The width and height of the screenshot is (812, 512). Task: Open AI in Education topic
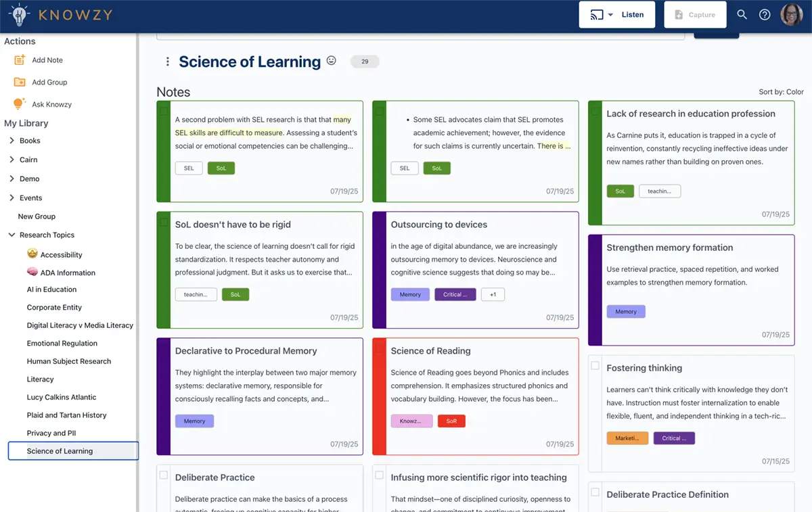tap(51, 289)
